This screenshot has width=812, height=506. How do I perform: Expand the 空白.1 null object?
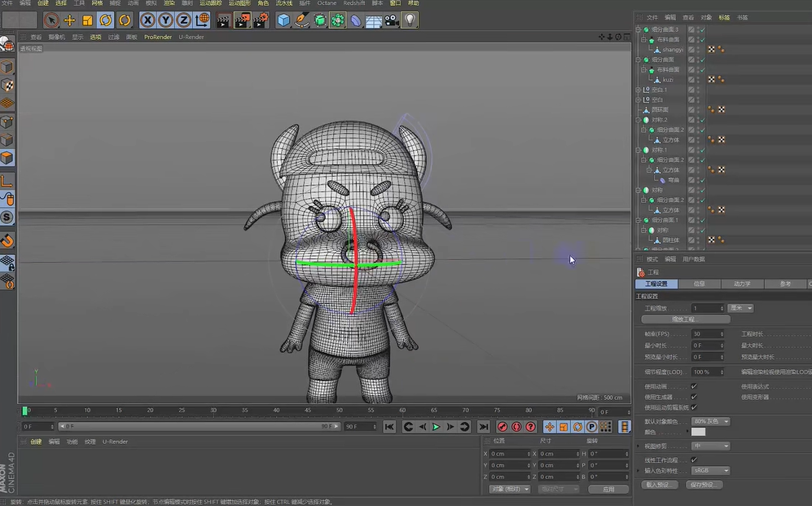[x=638, y=90]
